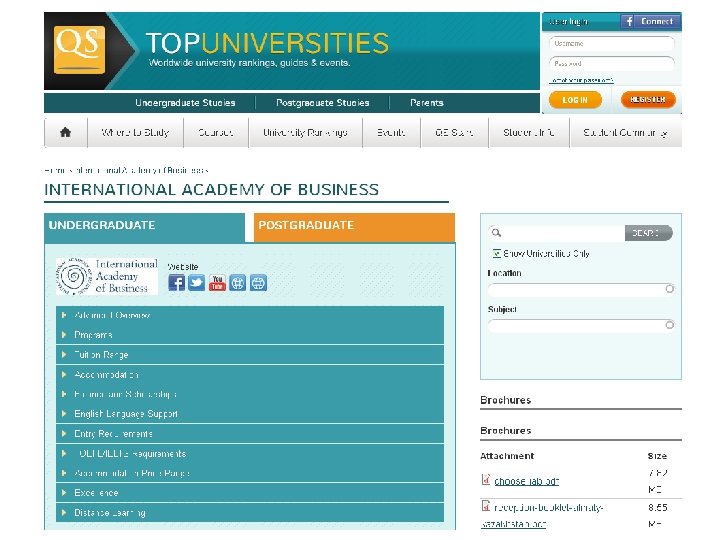Open the university's Facebook page icon

(x=176, y=282)
